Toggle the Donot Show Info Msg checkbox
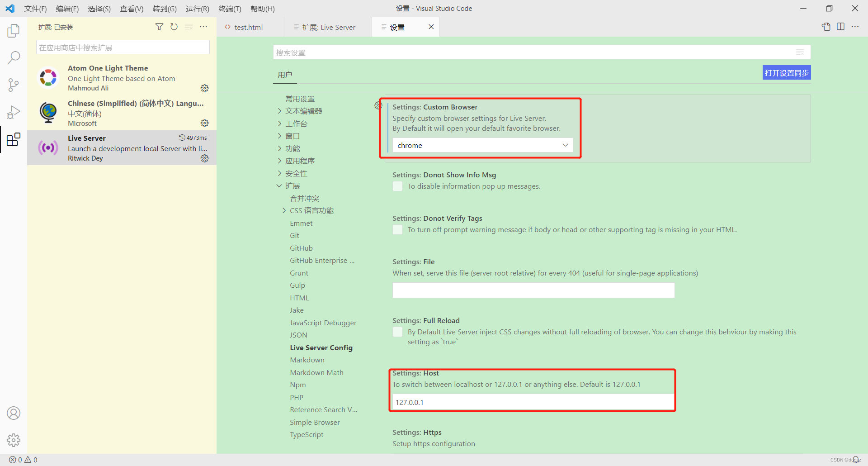This screenshot has width=868, height=466. point(398,186)
